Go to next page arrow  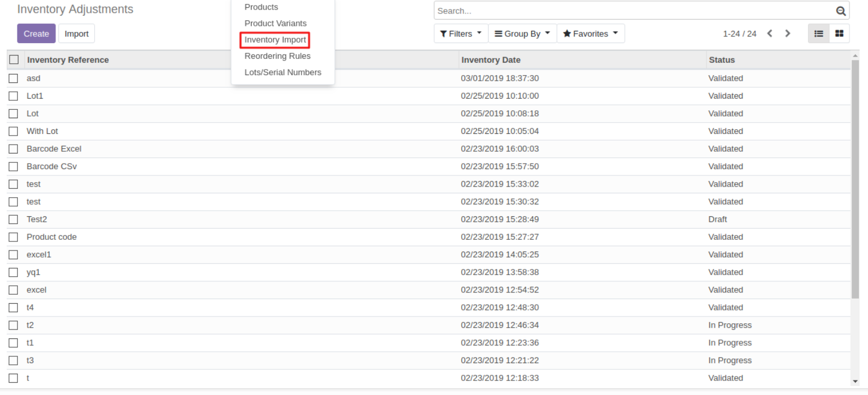(788, 34)
